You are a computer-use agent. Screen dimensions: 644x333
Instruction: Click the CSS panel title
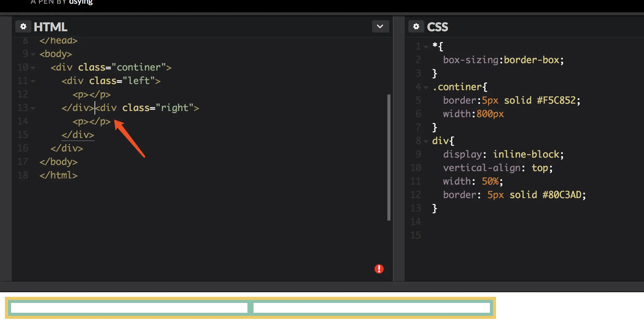[x=437, y=27]
